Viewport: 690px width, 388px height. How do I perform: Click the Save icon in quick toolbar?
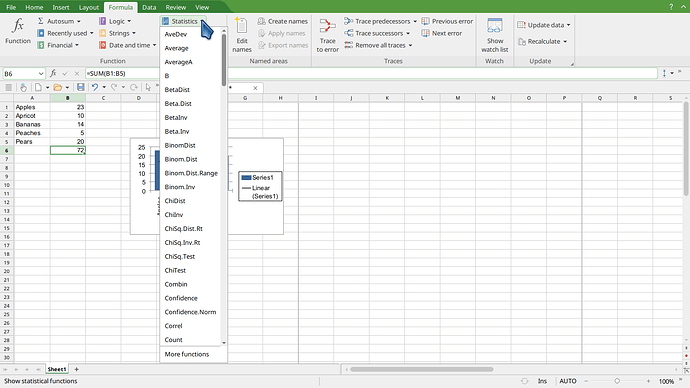(x=81, y=87)
